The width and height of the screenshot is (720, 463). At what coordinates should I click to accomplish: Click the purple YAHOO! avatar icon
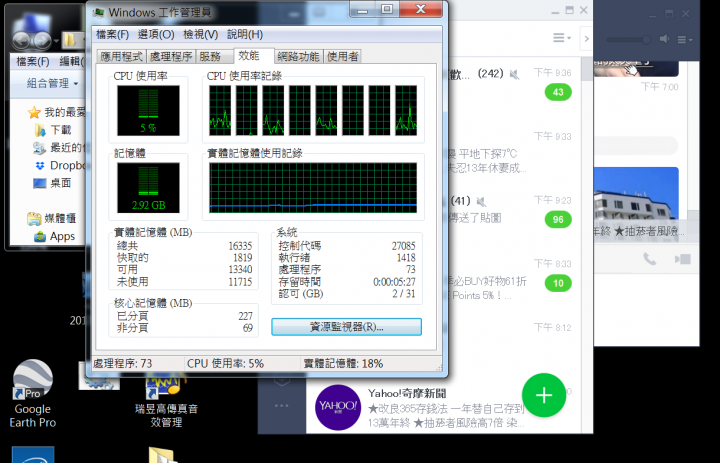click(x=338, y=407)
